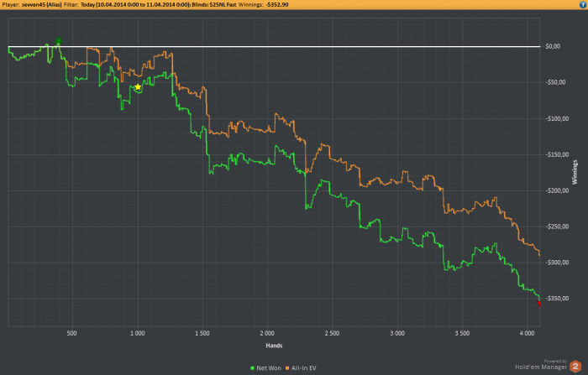Screen dimensions: 588x375
Task: Click the 3 000 hands axis label
Action: (x=397, y=333)
